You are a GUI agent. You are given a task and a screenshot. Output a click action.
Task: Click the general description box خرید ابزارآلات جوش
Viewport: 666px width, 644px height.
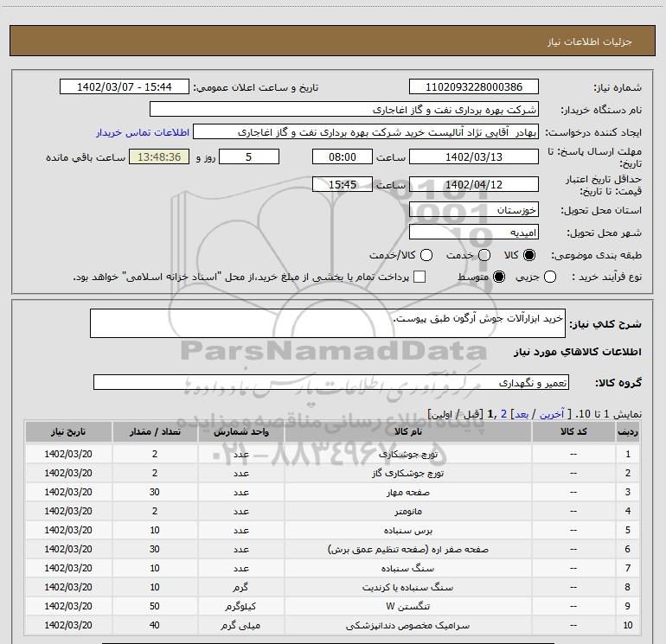[x=328, y=323]
